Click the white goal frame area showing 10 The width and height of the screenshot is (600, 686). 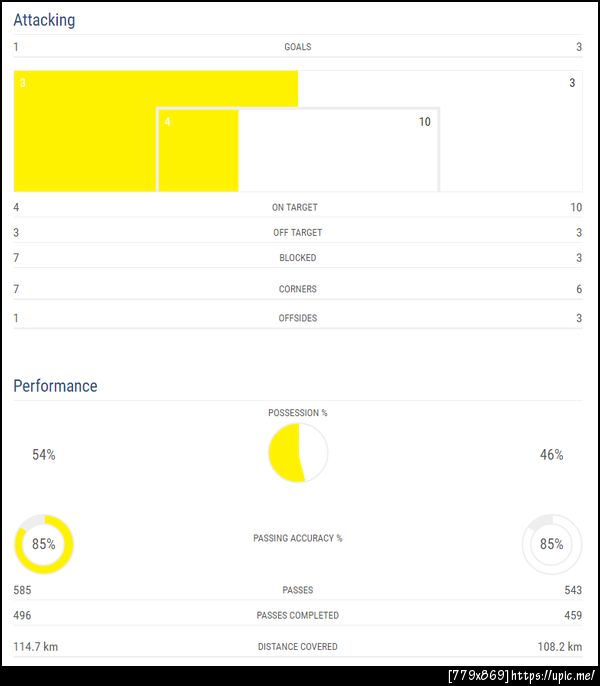[x=337, y=150]
